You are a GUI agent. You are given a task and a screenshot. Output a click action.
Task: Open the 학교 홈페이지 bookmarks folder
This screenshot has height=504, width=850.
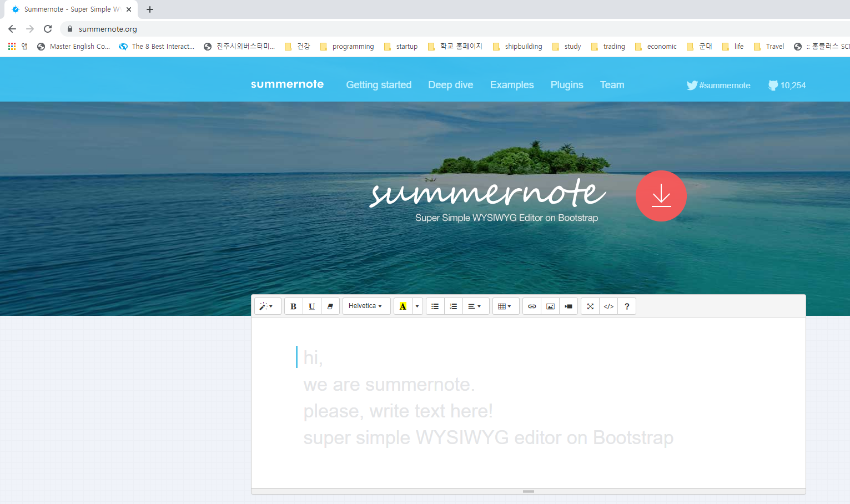455,47
